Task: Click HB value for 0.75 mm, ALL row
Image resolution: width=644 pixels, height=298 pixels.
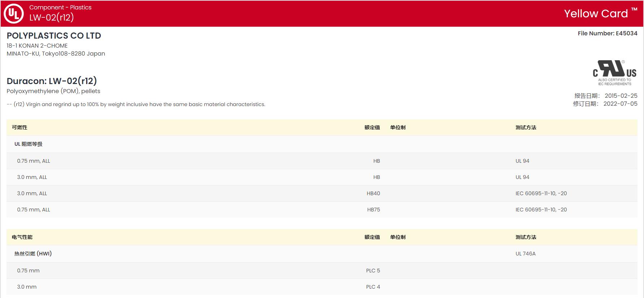Action: point(377,161)
